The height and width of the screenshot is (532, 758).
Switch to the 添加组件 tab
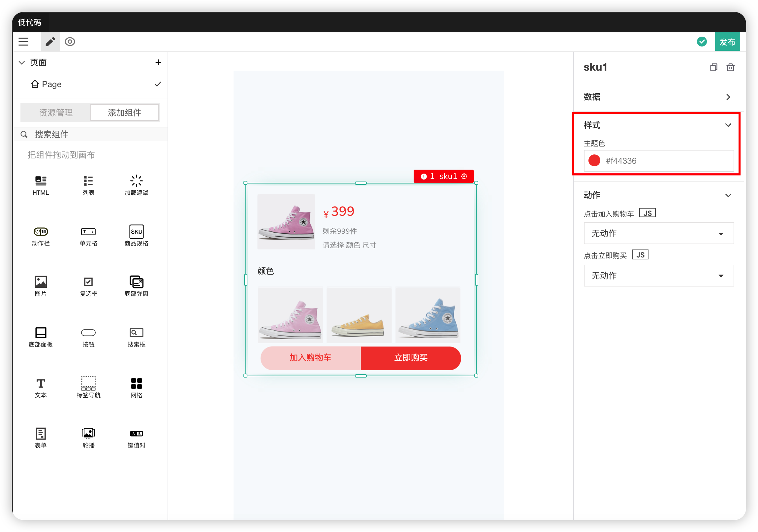click(124, 113)
